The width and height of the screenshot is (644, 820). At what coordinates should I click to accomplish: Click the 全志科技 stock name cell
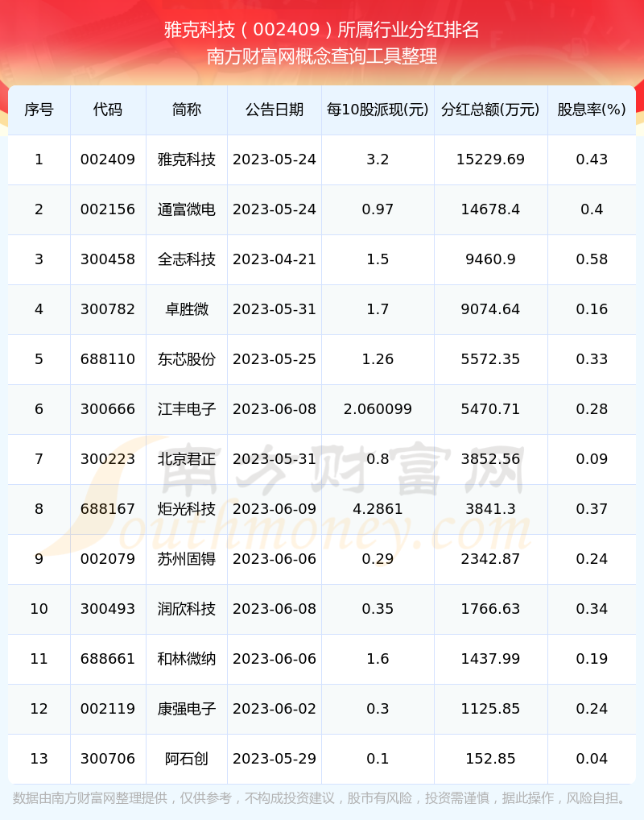pos(187,259)
